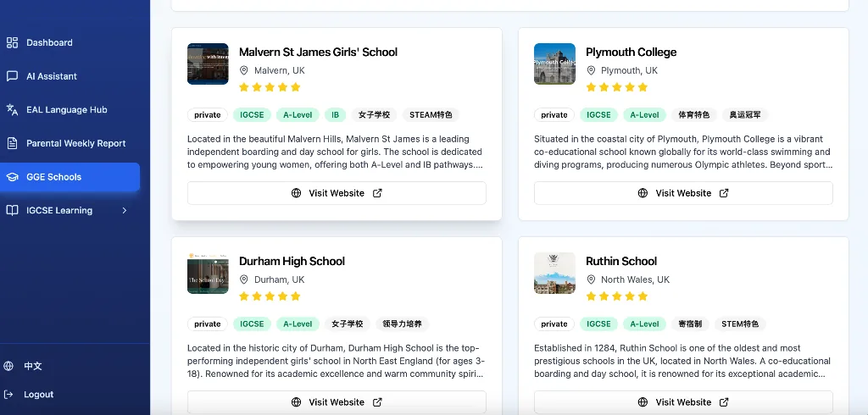Click globe icon in Malvern St James Visit Website
Viewport: 868px width, 415px height.
pos(296,193)
